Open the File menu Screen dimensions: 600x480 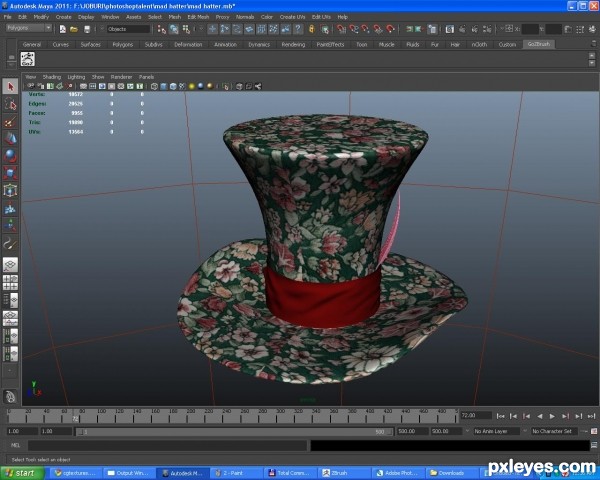7,17
